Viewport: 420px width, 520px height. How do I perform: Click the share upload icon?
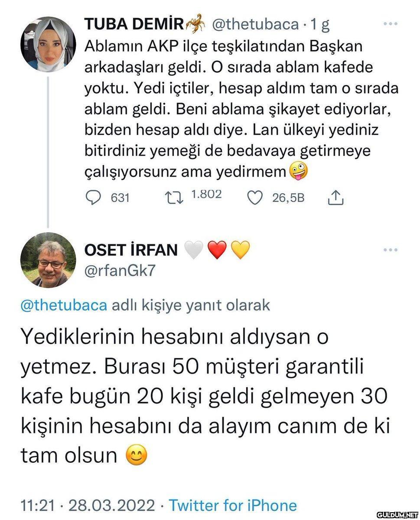tap(335, 198)
